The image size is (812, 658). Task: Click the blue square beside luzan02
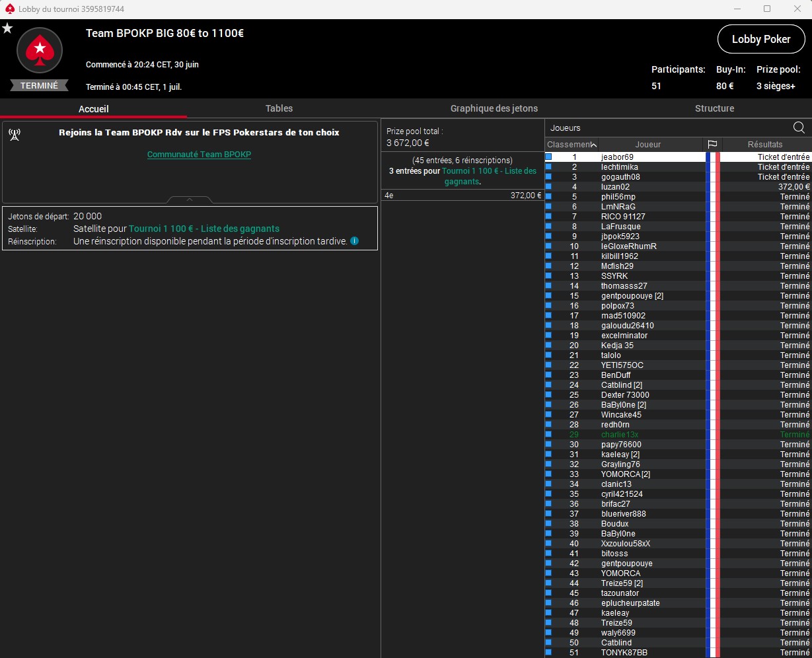pos(548,186)
